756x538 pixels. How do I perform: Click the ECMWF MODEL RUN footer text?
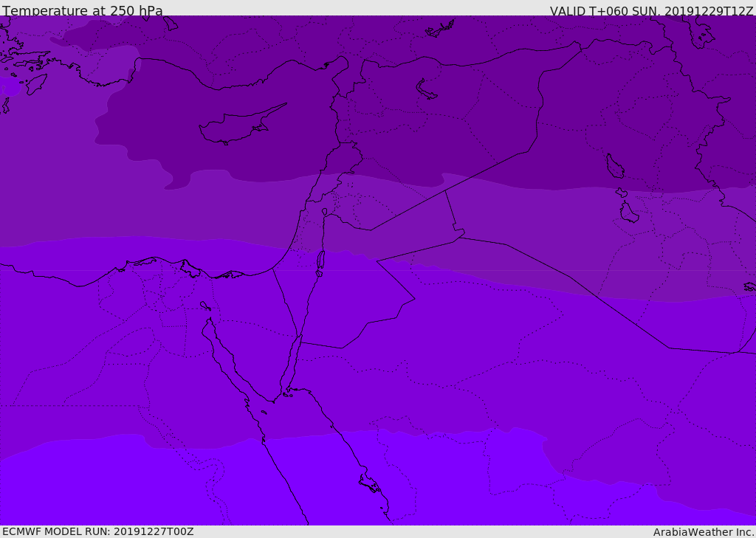click(98, 532)
